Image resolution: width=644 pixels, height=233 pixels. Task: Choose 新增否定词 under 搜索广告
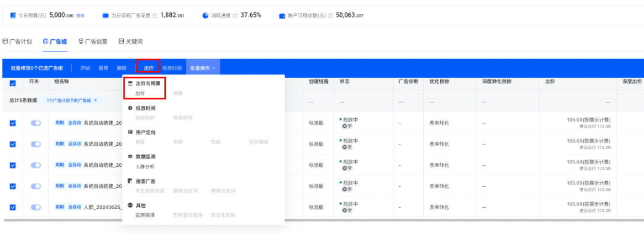coord(185,191)
